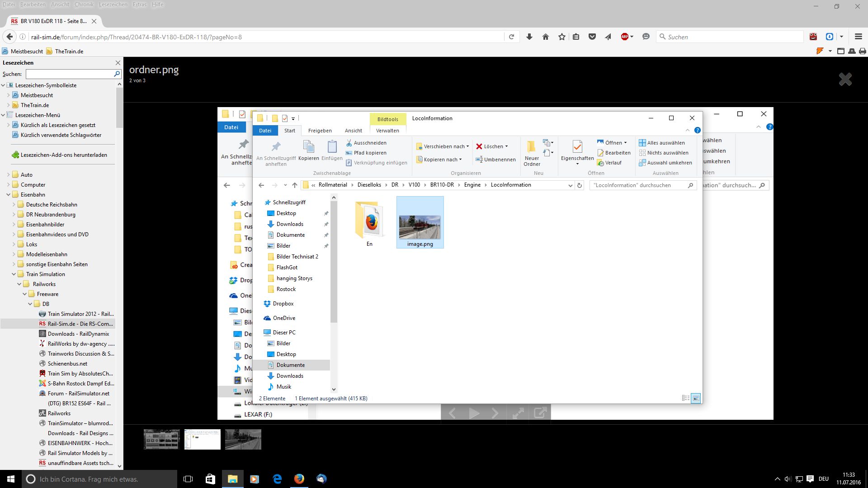Select the third thumbnail in gallery strip
The width and height of the screenshot is (868, 488).
[243, 439]
